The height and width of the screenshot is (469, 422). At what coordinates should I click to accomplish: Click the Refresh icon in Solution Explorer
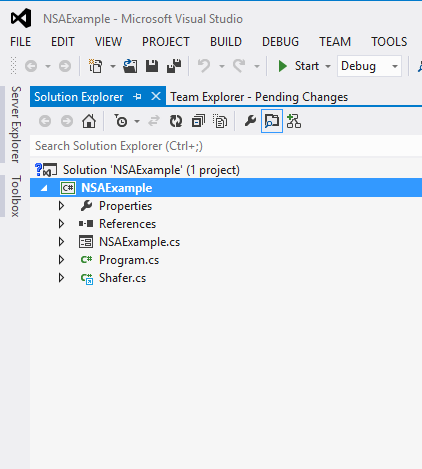point(176,121)
